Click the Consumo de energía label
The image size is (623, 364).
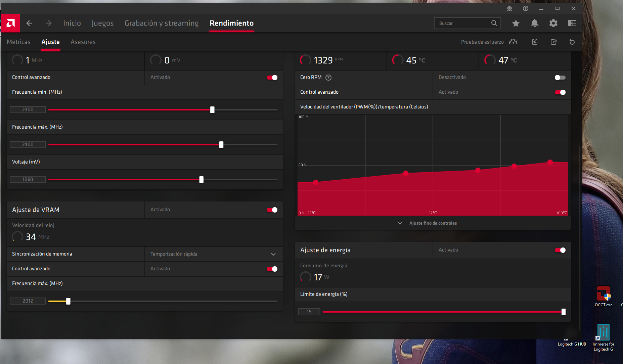point(324,266)
